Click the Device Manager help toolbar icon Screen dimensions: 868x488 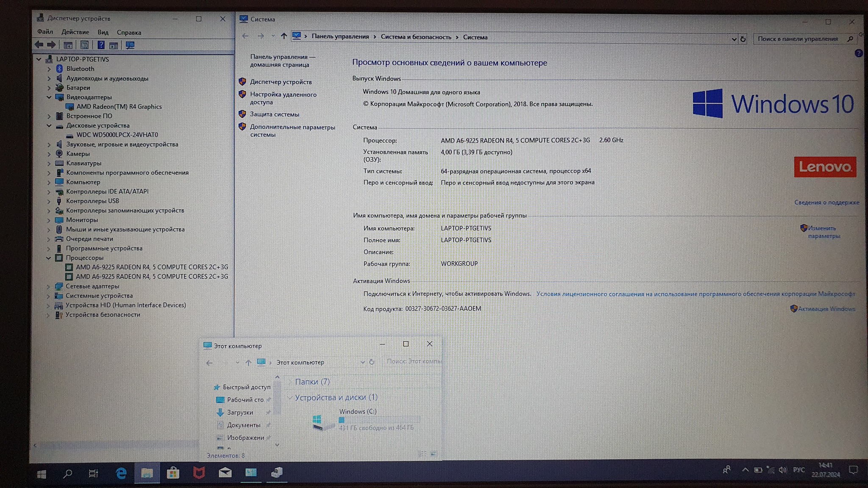[101, 45]
